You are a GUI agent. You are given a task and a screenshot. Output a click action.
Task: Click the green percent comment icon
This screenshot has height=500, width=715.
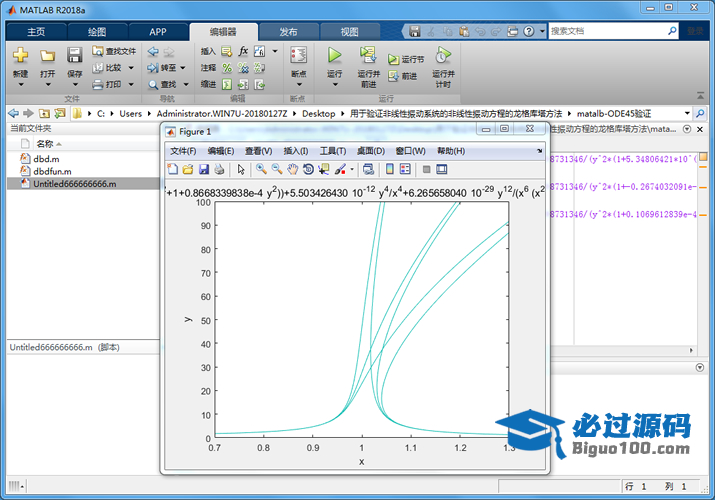tap(227, 68)
